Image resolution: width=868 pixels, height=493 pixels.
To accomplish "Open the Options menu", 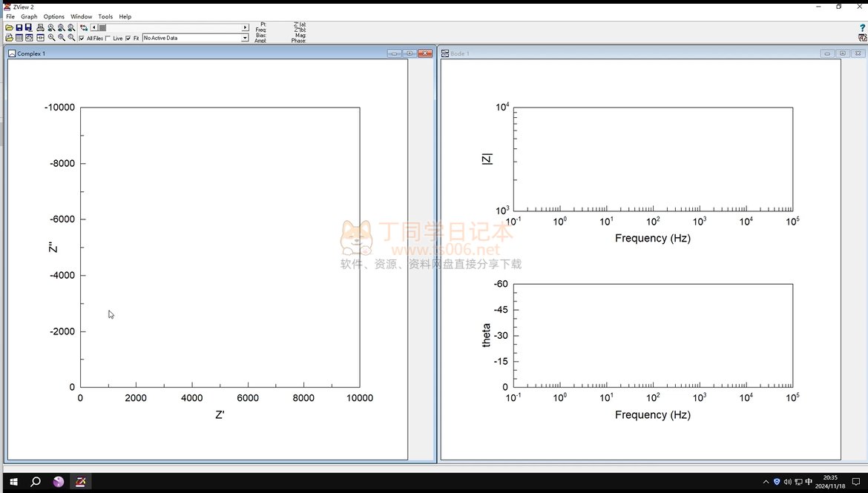I will 53,16.
